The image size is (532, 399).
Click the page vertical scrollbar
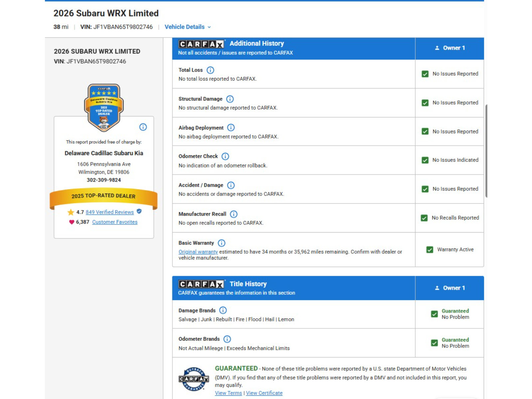click(486, 151)
